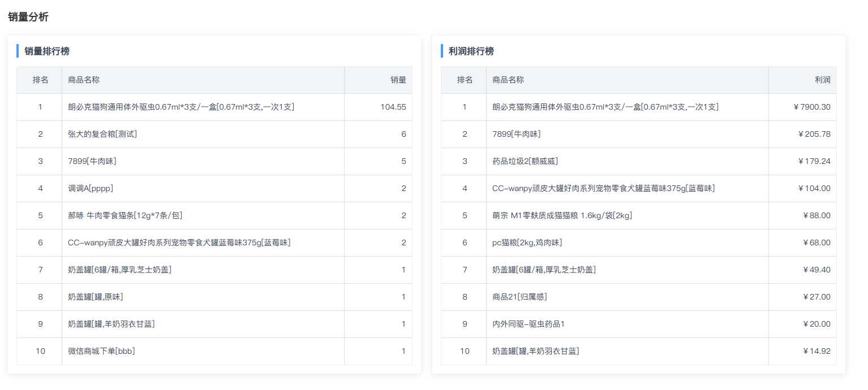
Task: Select the 药品垃圾2[额威威] product row
Action: (x=525, y=162)
